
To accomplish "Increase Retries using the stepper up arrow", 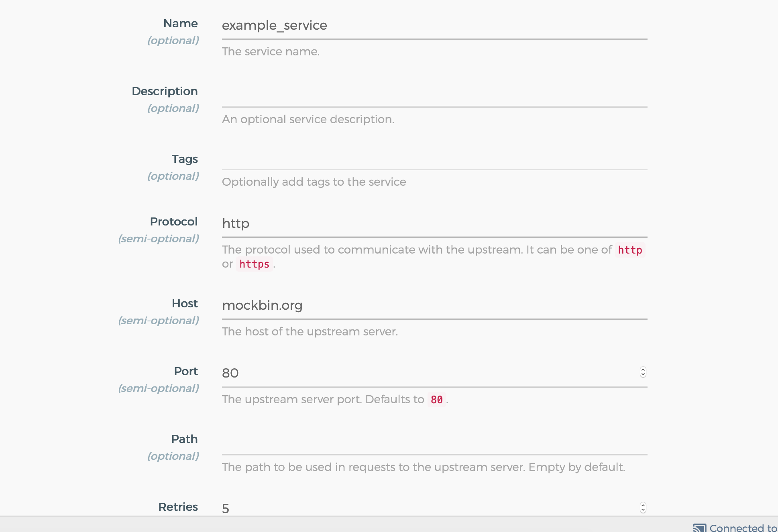I will [643, 505].
